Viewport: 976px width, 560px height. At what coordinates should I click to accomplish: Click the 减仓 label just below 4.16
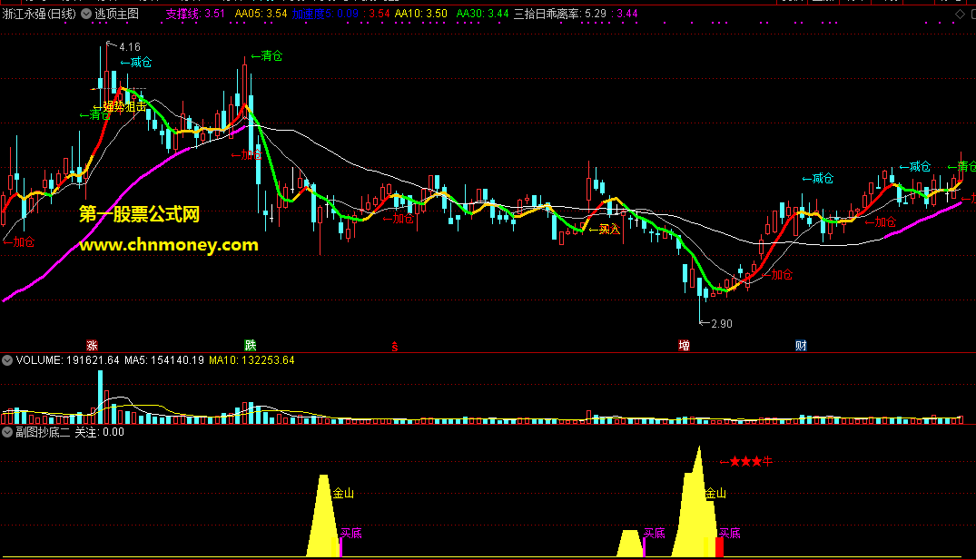click(x=135, y=63)
